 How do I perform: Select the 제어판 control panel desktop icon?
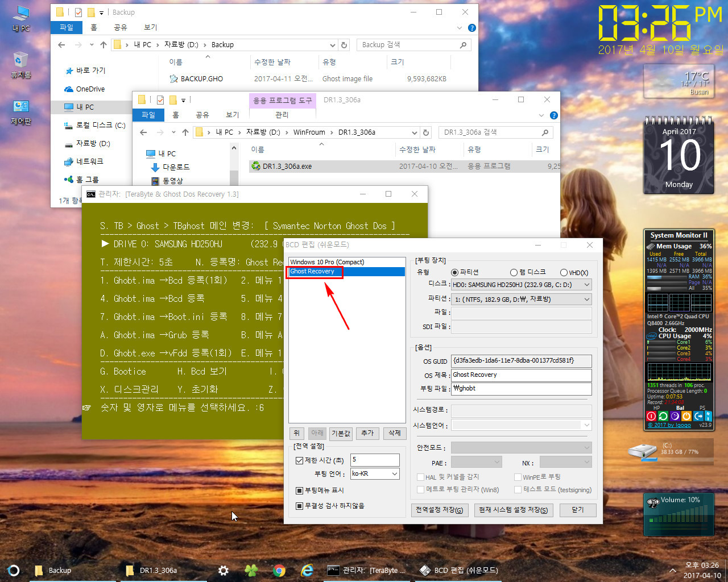pos(21,112)
